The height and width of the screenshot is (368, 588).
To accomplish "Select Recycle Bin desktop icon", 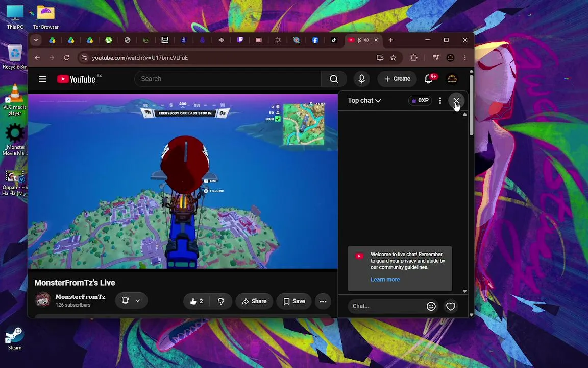I will 15,57.
